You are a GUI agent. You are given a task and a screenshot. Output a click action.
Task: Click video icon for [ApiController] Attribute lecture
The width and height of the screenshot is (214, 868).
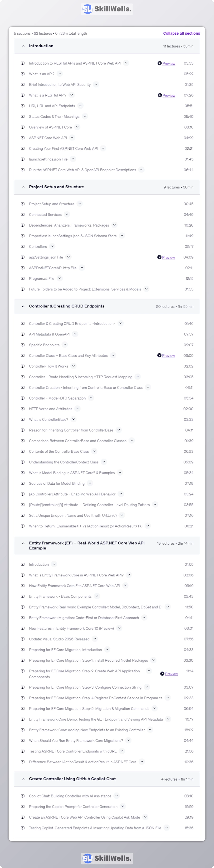coord(23,494)
